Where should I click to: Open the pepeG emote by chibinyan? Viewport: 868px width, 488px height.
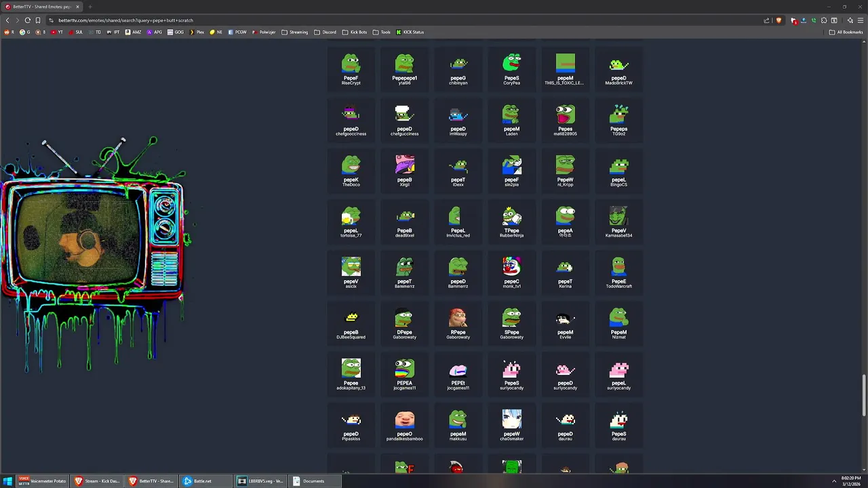(x=458, y=69)
